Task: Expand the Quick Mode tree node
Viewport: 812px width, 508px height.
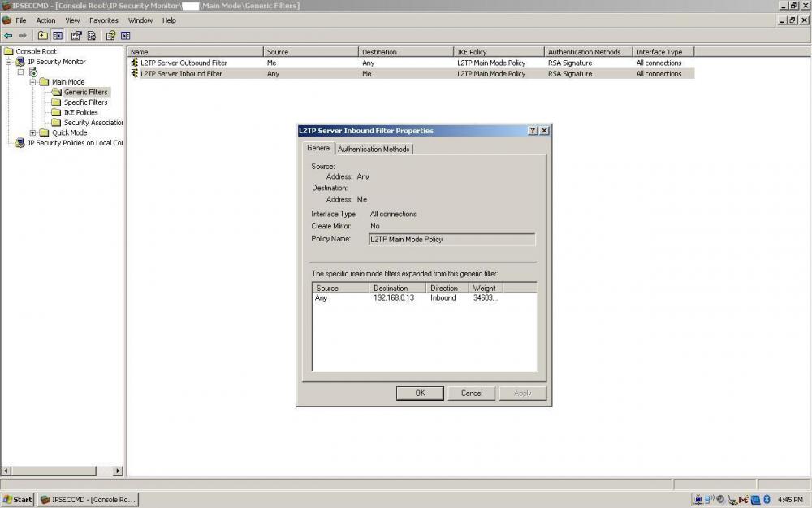Action: 33,132
